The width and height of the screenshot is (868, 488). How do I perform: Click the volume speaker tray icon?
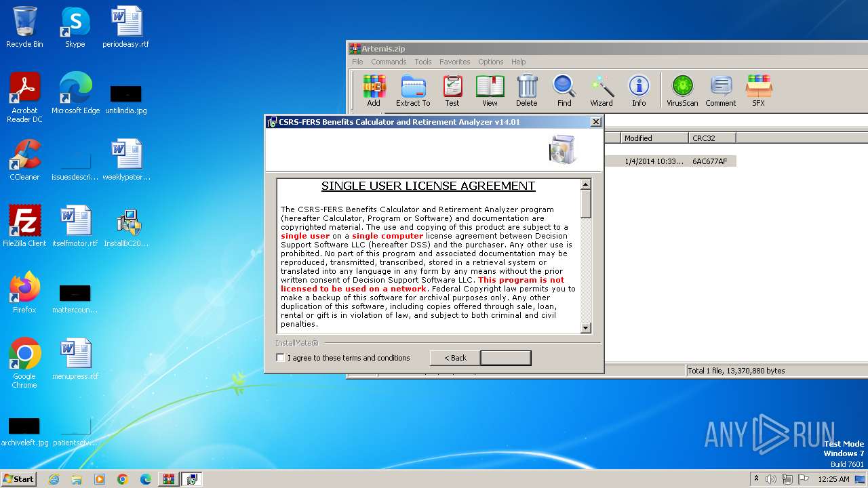(771, 479)
